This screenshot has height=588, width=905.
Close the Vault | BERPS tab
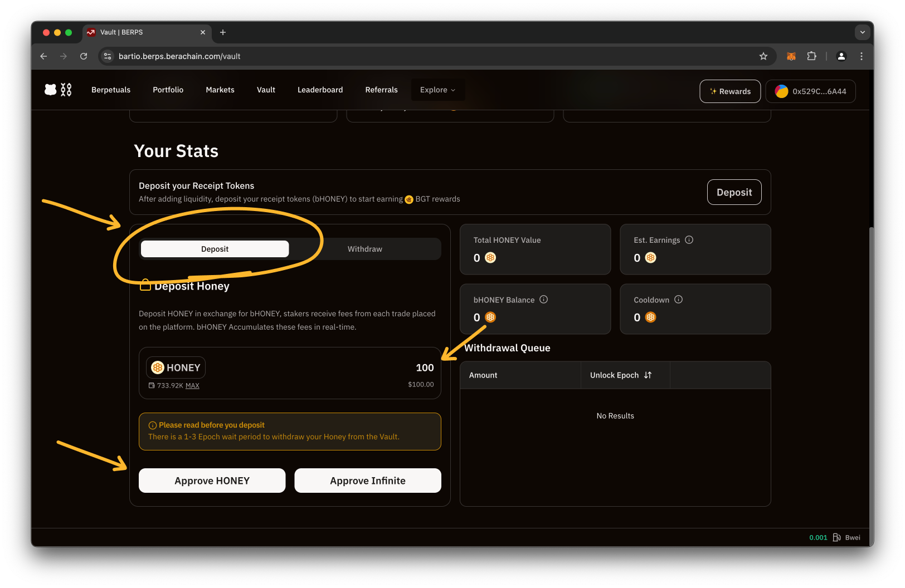point(203,32)
